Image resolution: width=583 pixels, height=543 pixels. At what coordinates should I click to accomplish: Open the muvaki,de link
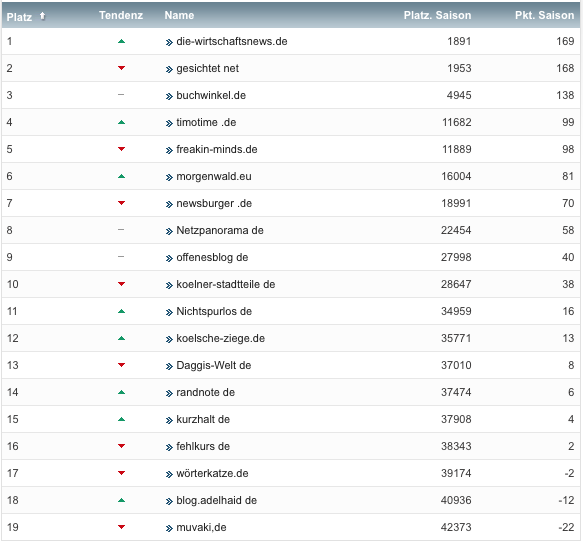coord(201,527)
